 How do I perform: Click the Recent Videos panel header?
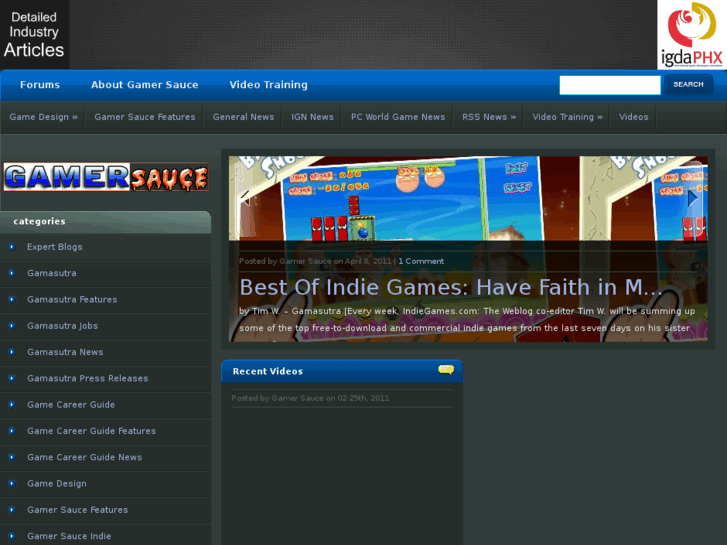[x=342, y=371]
